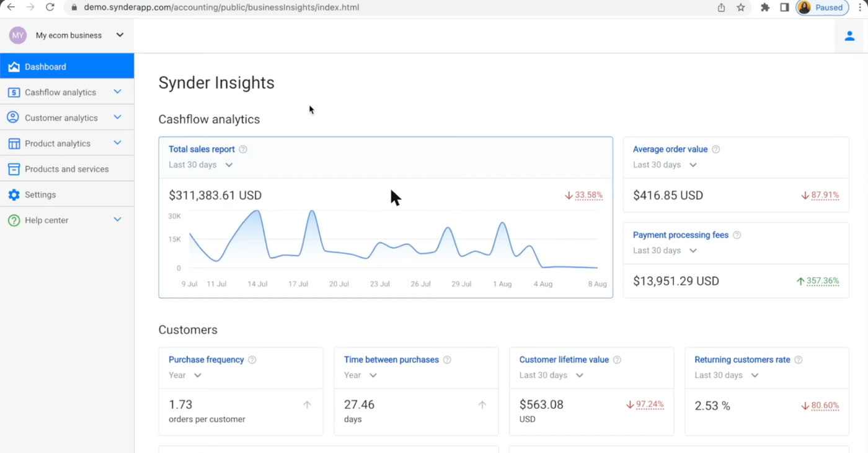Click the 33.58% total sales change
The image size is (868, 453).
583,195
